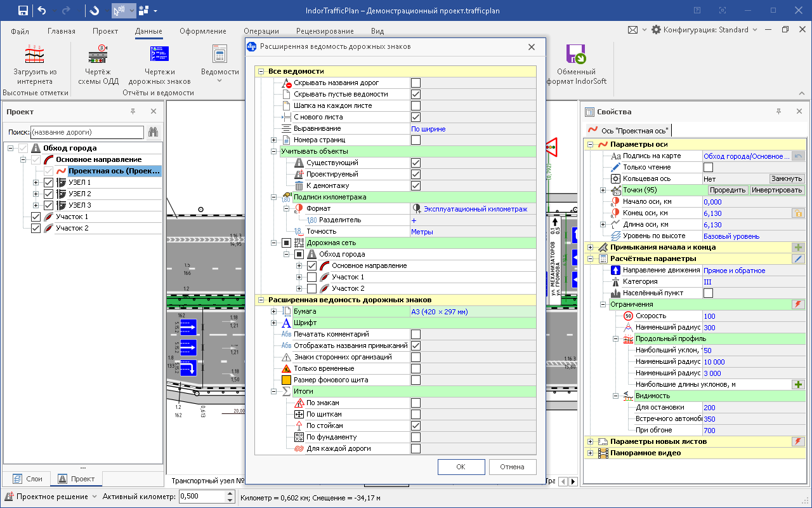
Task: Open Чертежи дорожных знаков drawings
Action: click(159, 65)
